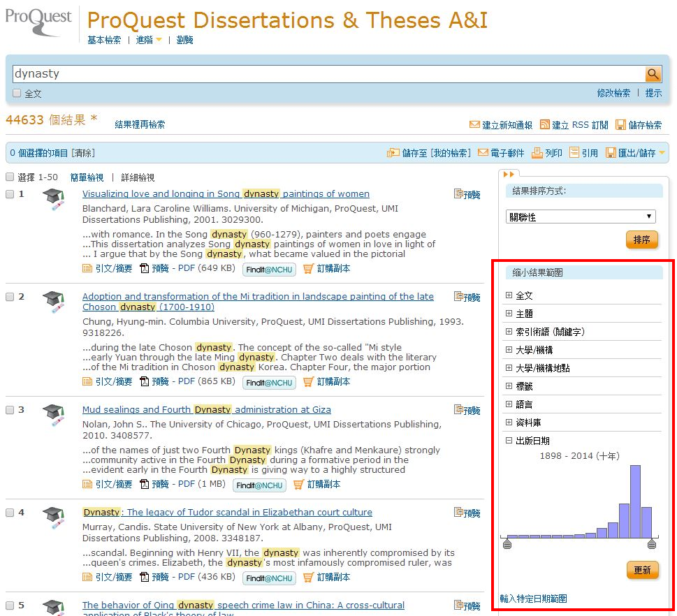Open the Advanced search dropdown arrow
The image size is (677, 616).
point(159,40)
